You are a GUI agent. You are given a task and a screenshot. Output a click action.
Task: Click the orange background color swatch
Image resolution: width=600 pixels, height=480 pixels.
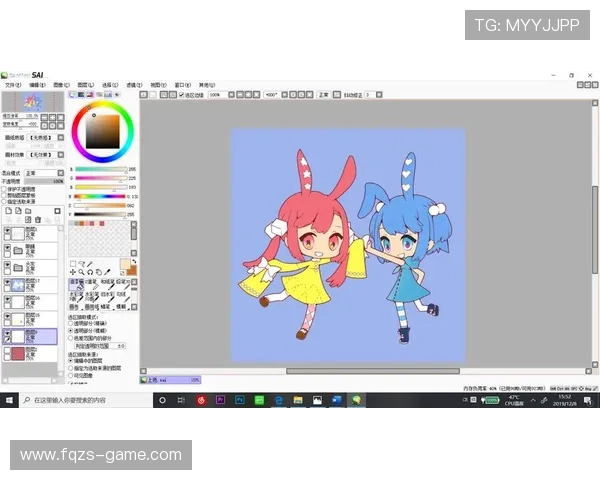pos(130,270)
